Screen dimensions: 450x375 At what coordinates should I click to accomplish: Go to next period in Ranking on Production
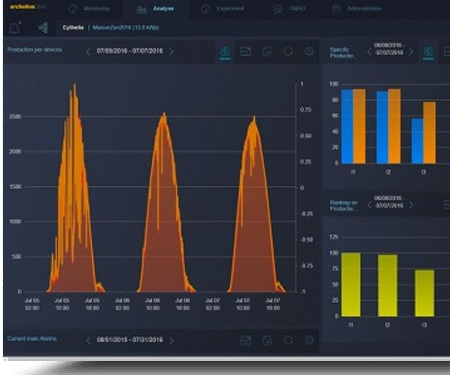pos(411,205)
